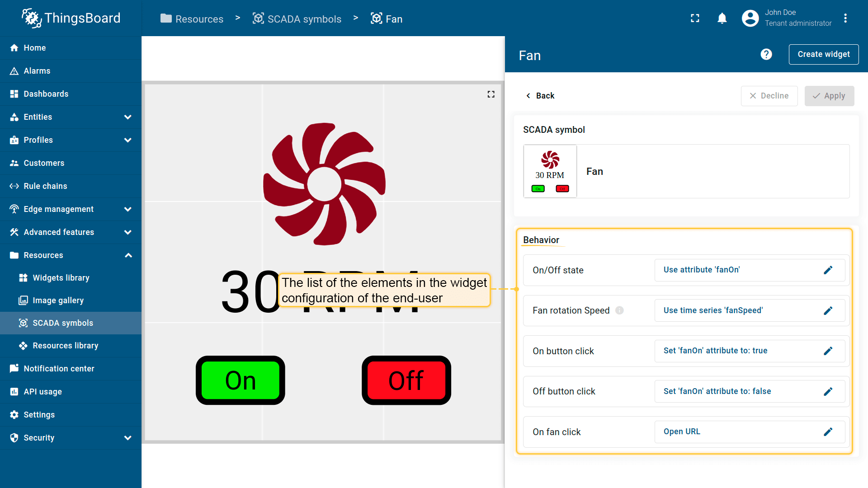
Task: Open the help question mark icon
Action: tap(766, 54)
